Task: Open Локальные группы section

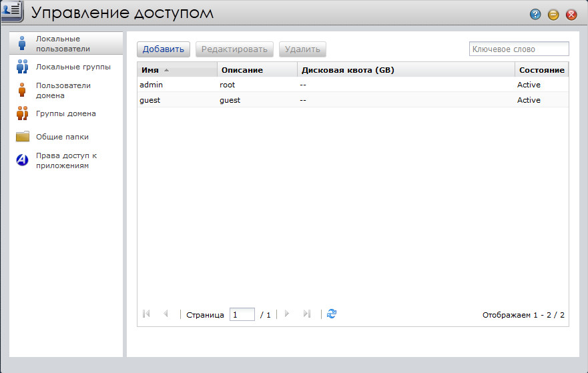Action: [x=73, y=67]
